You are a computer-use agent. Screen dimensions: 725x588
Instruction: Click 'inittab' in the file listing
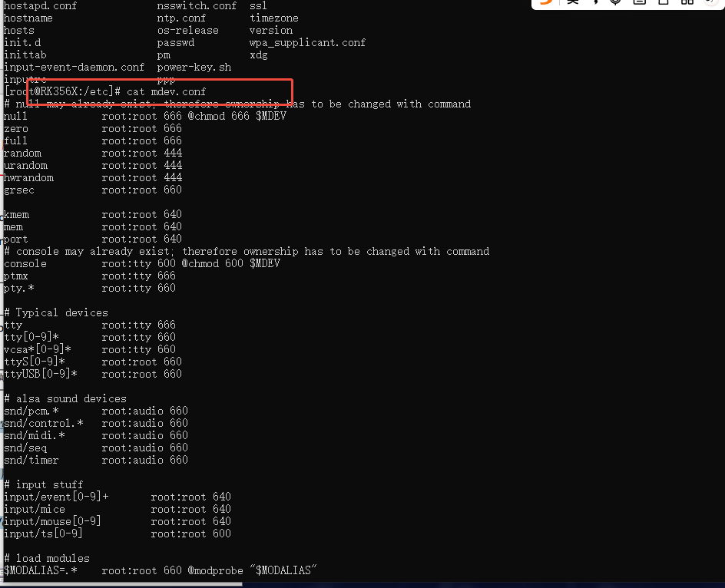click(x=25, y=55)
